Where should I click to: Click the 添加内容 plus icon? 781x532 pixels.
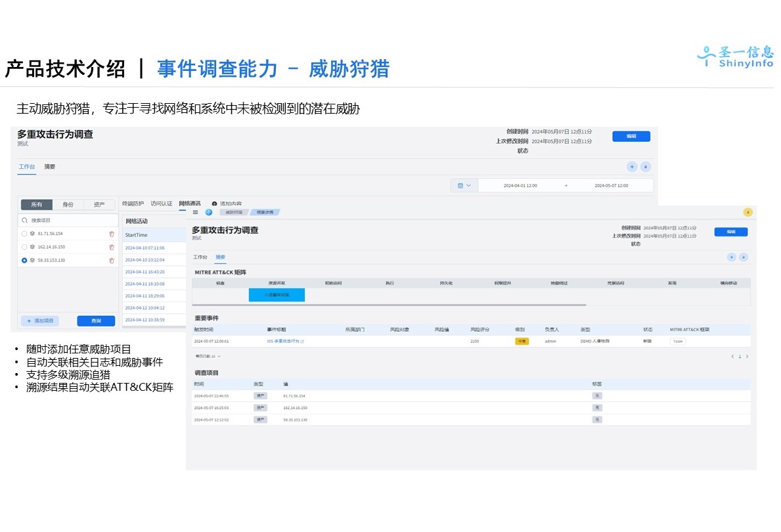pyautogui.click(x=214, y=204)
